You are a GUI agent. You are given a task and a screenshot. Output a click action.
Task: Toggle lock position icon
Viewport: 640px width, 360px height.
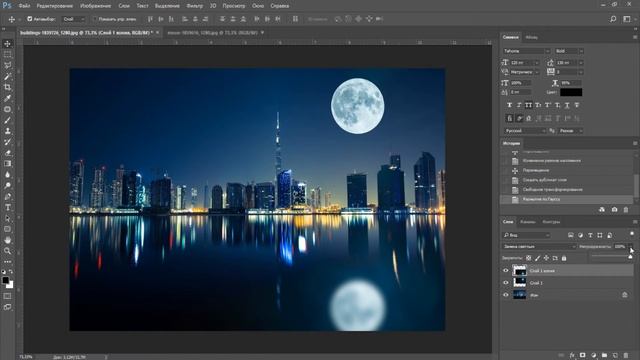pos(546,258)
